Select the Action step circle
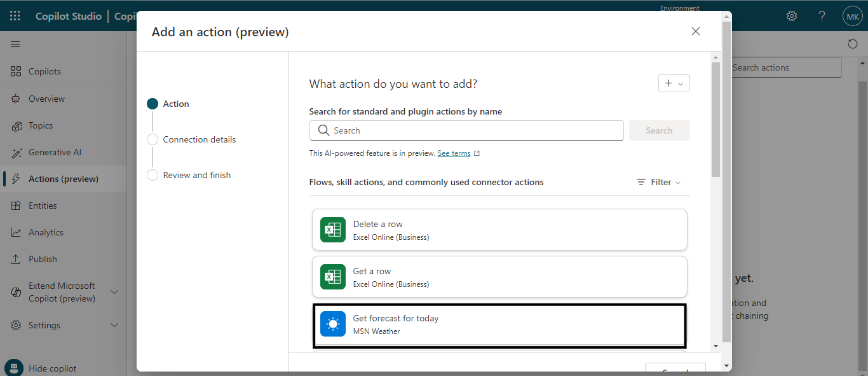 click(153, 104)
